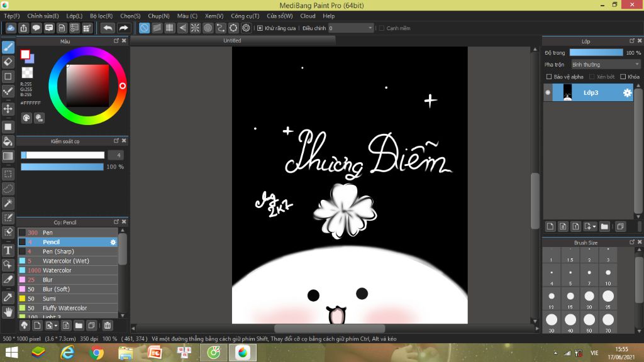Select the Bucket fill tool

tap(8, 141)
